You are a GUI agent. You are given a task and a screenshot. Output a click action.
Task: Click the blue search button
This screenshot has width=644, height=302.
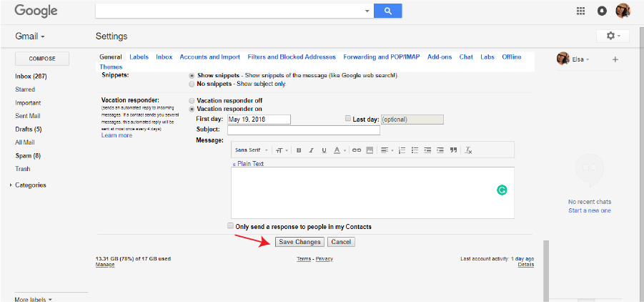tap(387, 11)
